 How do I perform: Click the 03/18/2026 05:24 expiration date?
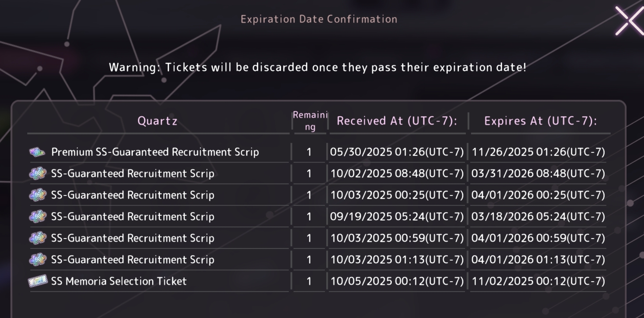click(x=538, y=217)
